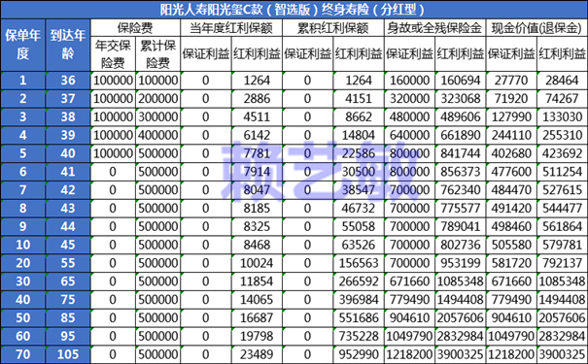Screen dimensions: 588x364
Task: Select the 身故或全残保险金 group header
Action: pyautogui.click(x=435, y=28)
